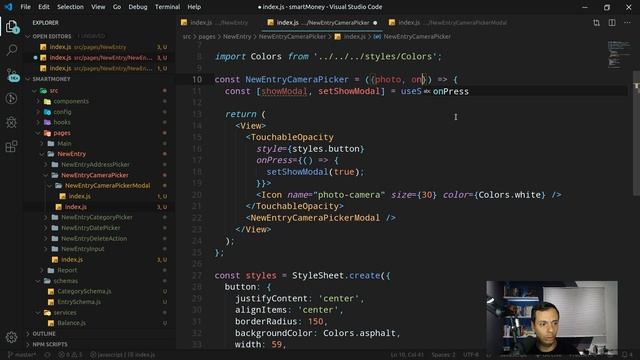
Task: Collapse the NewEntry folder in tree
Action: [x=71, y=154]
